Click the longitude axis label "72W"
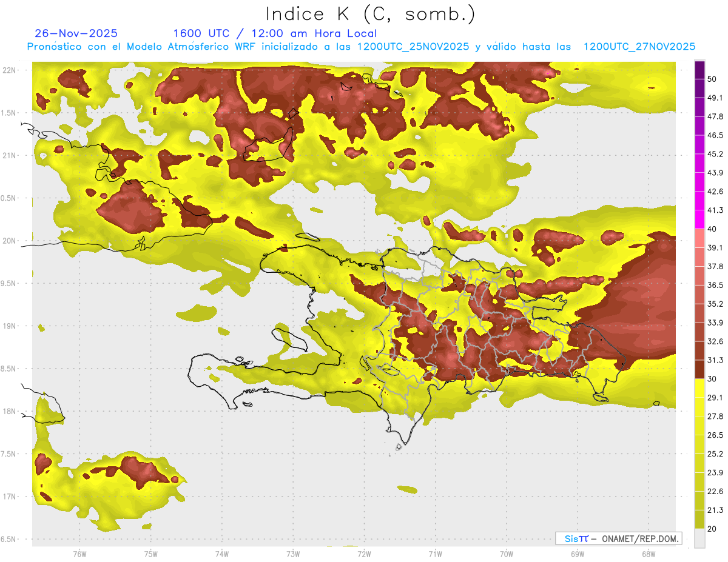The image size is (728, 562). (364, 554)
